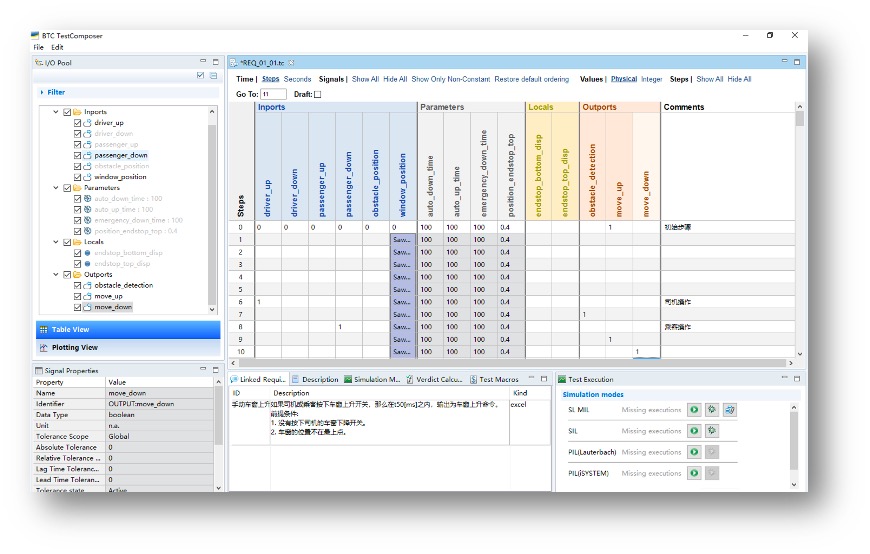
Task: Maximize the Test Execution panel
Action: pos(797,379)
